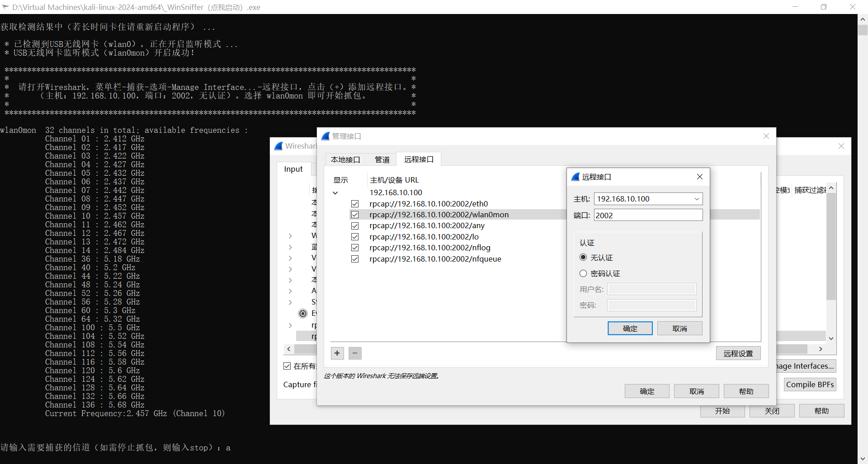Toggle checkbox for rpcap any interface
This screenshot has width=868, height=464.
tap(355, 226)
